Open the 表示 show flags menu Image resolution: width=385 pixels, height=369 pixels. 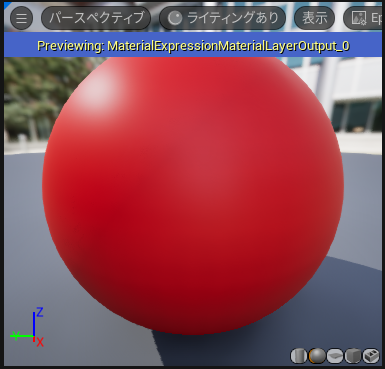click(x=314, y=18)
